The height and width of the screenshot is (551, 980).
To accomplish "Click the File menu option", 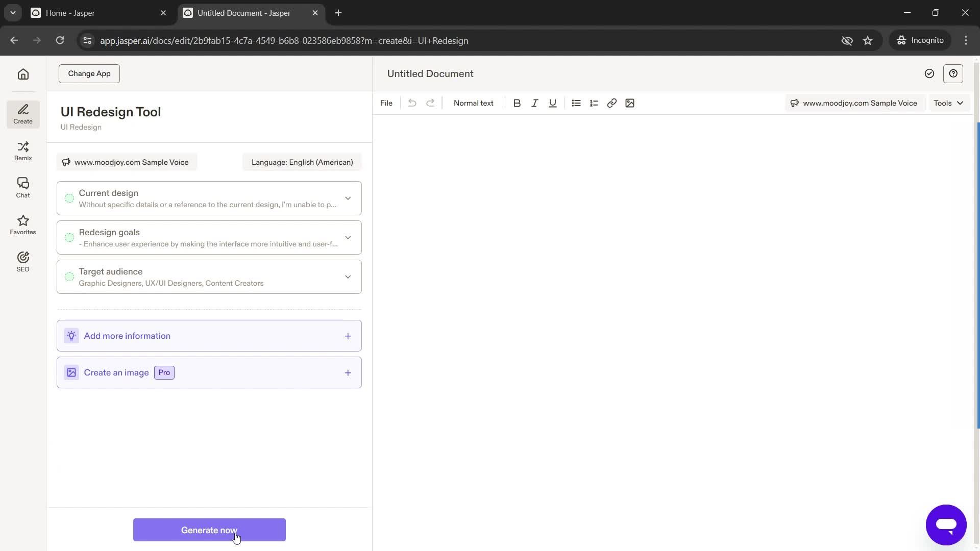I will coord(386,103).
